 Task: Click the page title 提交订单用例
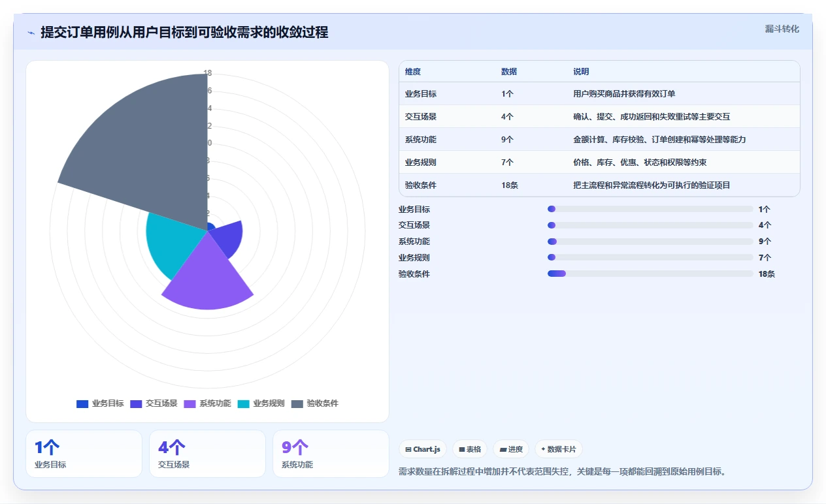point(184,32)
